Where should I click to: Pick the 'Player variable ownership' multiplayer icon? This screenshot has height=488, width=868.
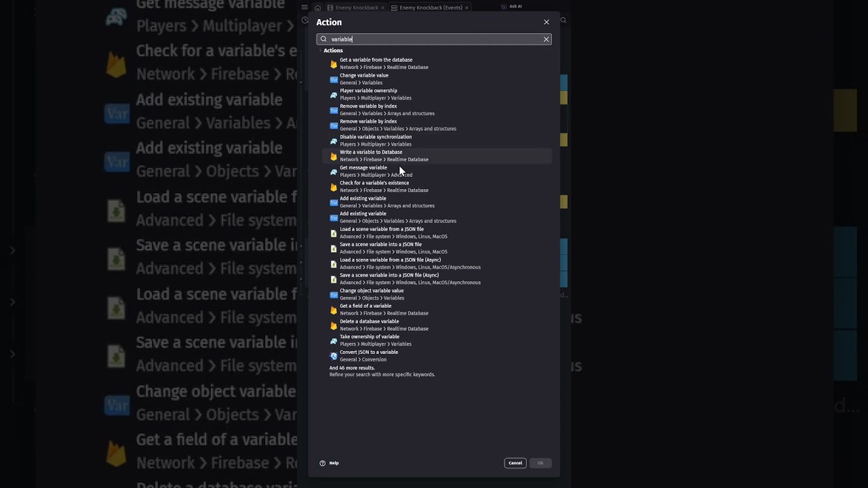(x=334, y=95)
